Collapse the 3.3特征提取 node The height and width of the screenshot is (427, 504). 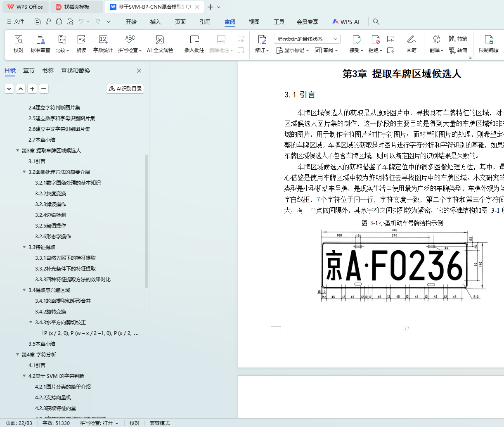click(x=24, y=247)
